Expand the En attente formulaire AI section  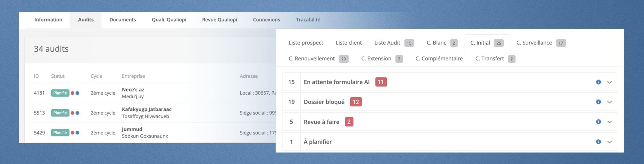tap(609, 82)
